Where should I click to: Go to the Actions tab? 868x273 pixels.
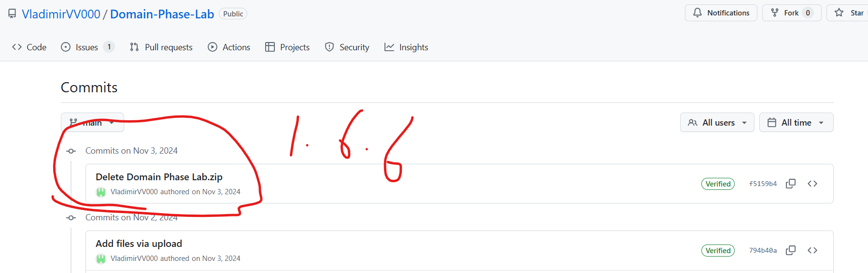pos(229,47)
